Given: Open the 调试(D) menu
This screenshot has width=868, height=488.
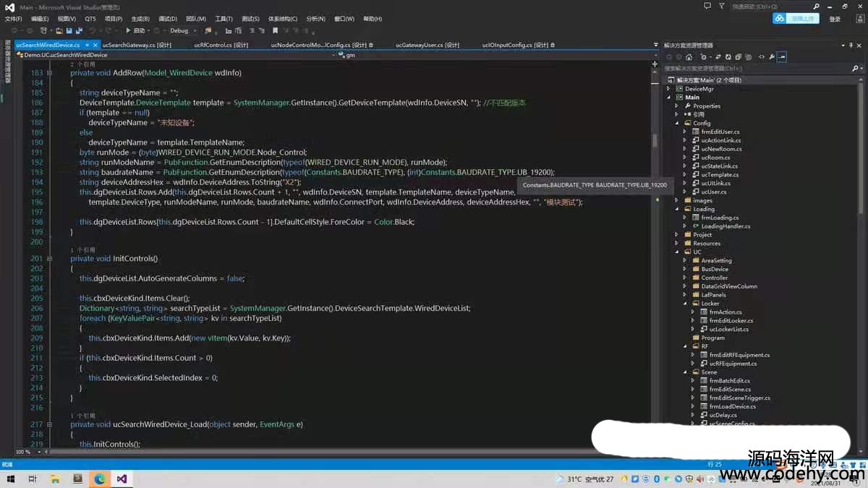Looking at the screenshot, I should pos(167,19).
